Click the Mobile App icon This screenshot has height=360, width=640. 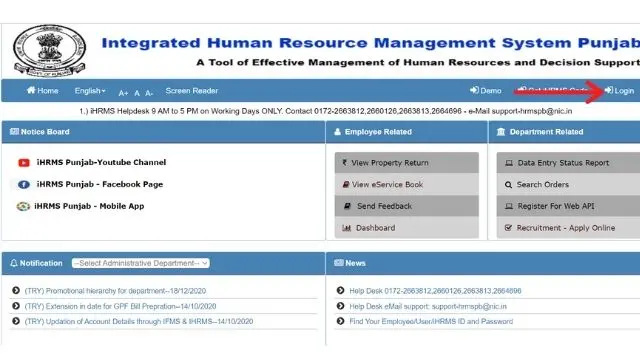(x=23, y=207)
